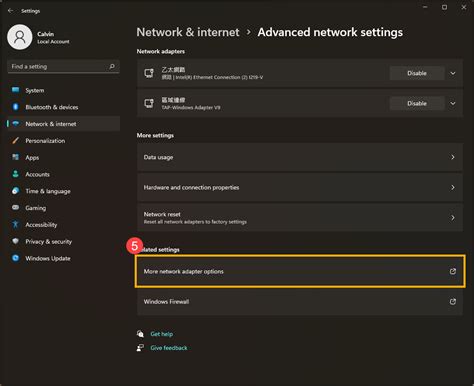Click the back arrow in Settings title bar
The height and width of the screenshot is (386, 474).
coord(10,11)
